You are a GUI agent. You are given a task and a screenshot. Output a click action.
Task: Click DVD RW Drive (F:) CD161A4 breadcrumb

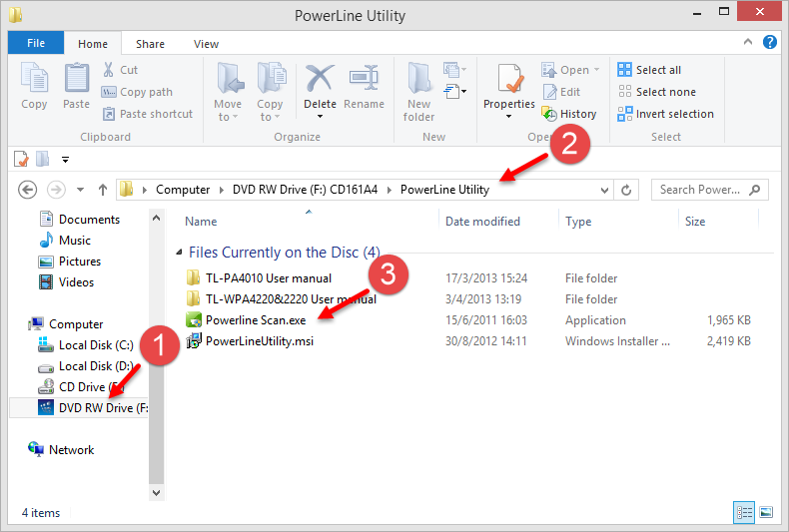pyautogui.click(x=305, y=190)
